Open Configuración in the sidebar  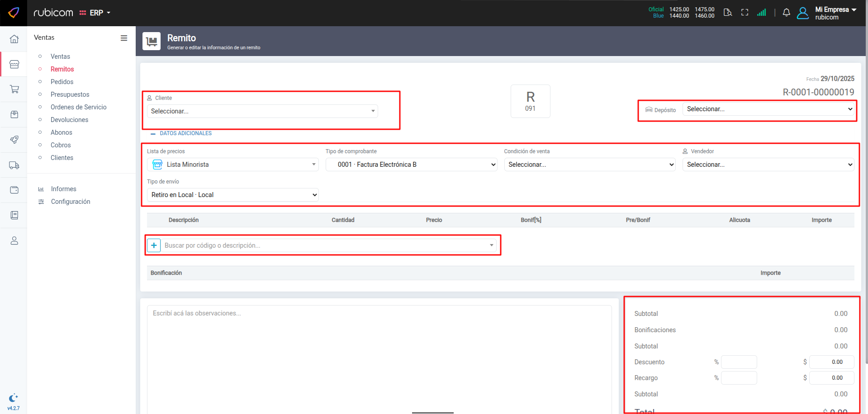(71, 202)
